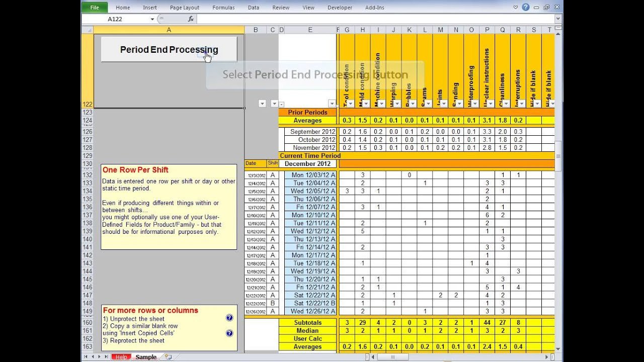Open the Insert ribbon tab
Screen dimensions: 644x362
tap(150, 8)
